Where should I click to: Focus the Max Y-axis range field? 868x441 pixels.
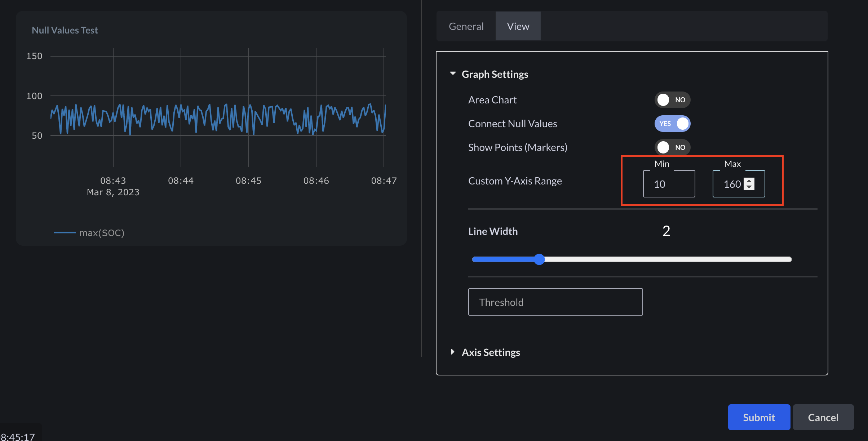732,184
